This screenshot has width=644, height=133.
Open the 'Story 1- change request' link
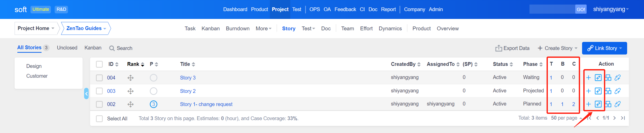206,104
